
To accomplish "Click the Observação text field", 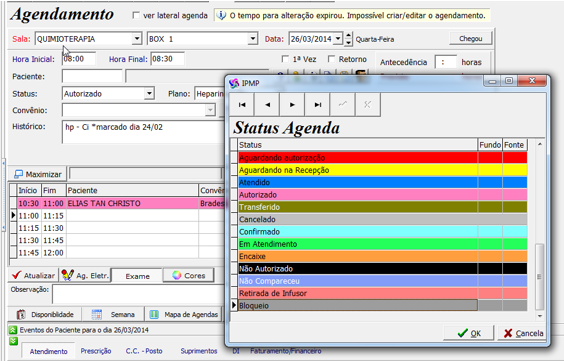I will pos(138,294).
